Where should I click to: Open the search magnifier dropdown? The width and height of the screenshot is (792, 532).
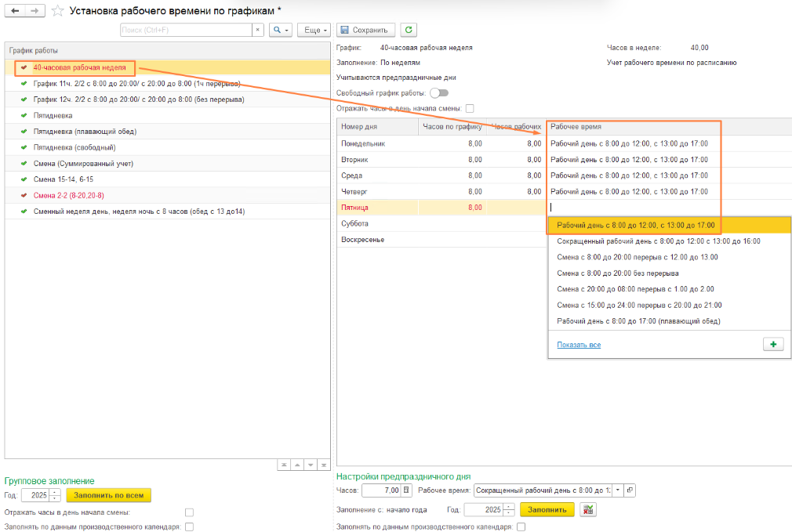(280, 30)
